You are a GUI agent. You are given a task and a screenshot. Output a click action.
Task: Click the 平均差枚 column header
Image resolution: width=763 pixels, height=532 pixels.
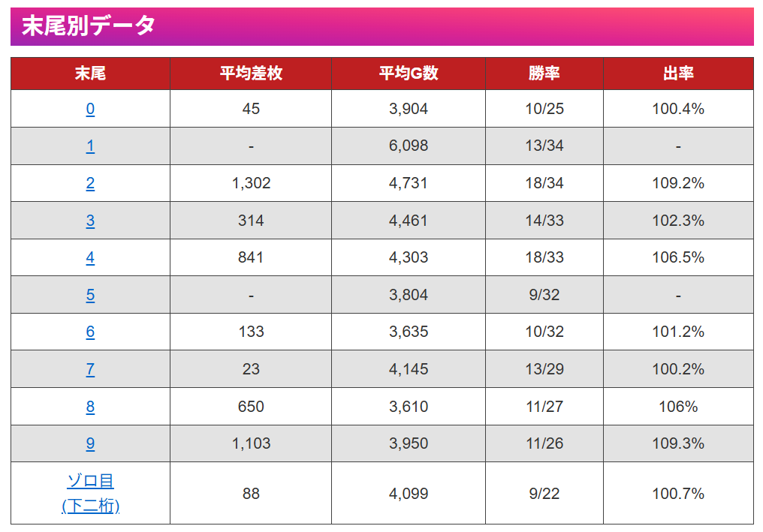[x=251, y=74]
